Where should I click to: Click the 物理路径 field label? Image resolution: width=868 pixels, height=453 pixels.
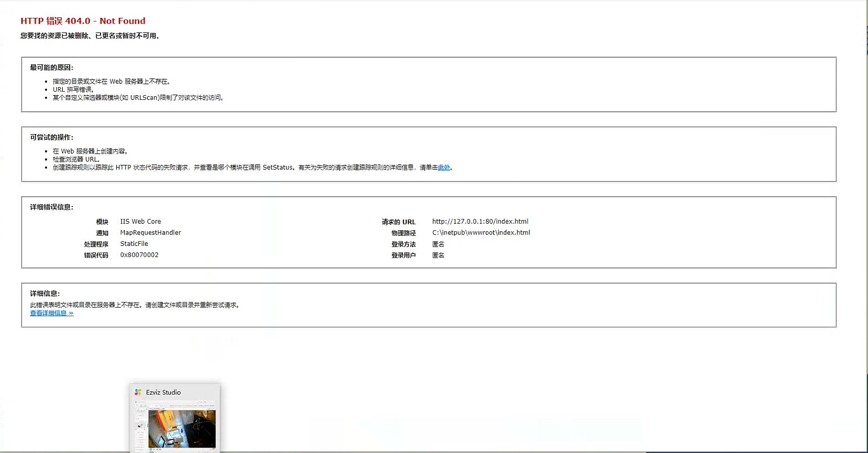pyautogui.click(x=403, y=233)
